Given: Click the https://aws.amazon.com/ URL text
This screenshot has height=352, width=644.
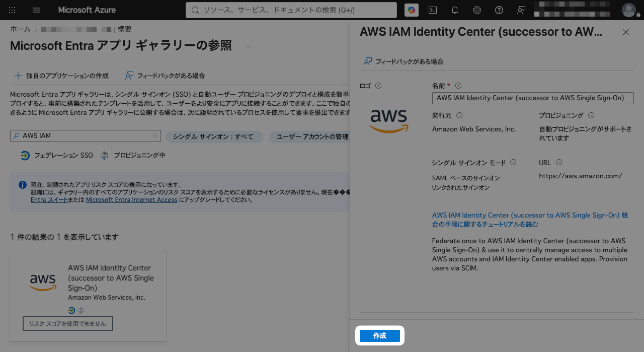Looking at the screenshot, I should tap(581, 176).
